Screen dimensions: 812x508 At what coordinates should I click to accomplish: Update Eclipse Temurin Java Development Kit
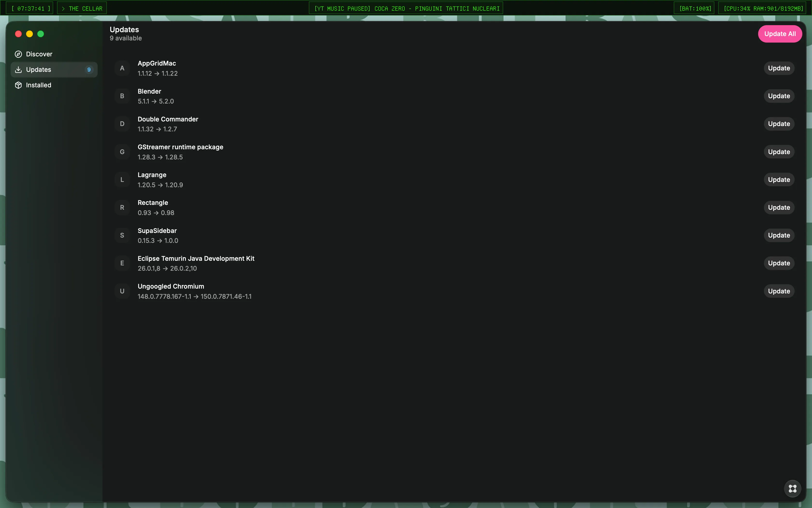click(779, 263)
